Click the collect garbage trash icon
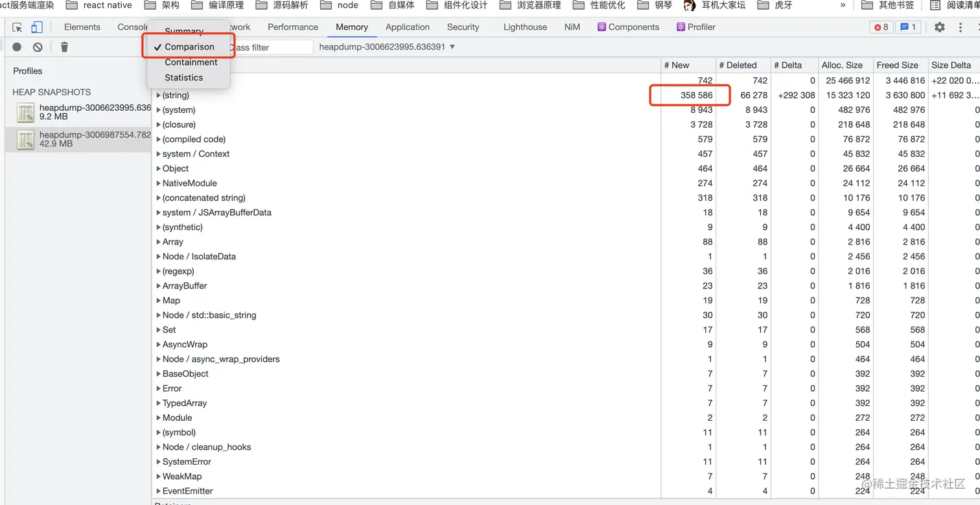 click(x=64, y=47)
